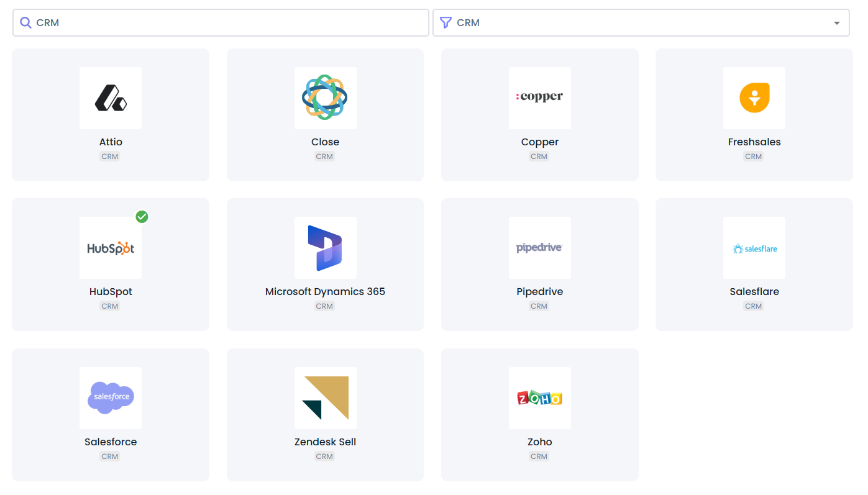Image resolution: width=868 pixels, height=495 pixels.
Task: Select the Zoho name label
Action: pyautogui.click(x=539, y=442)
